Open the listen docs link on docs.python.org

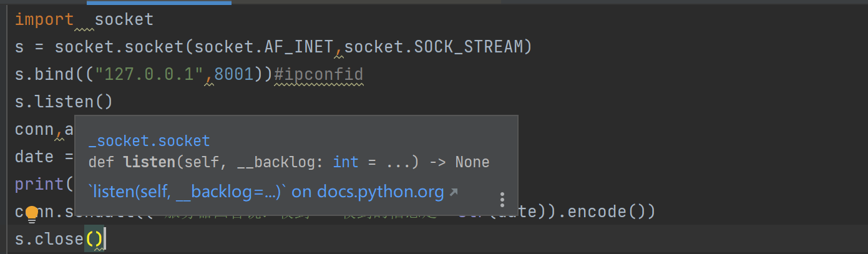tap(266, 192)
